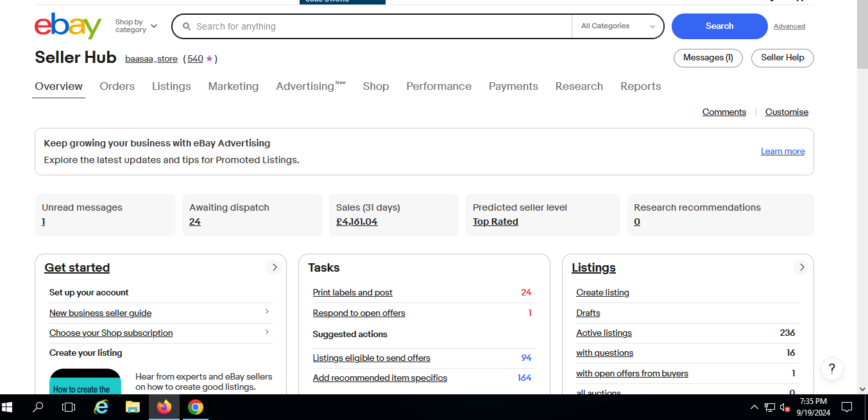Click the 236 active listings count
Screen dimensions: 868x420
[787, 333]
